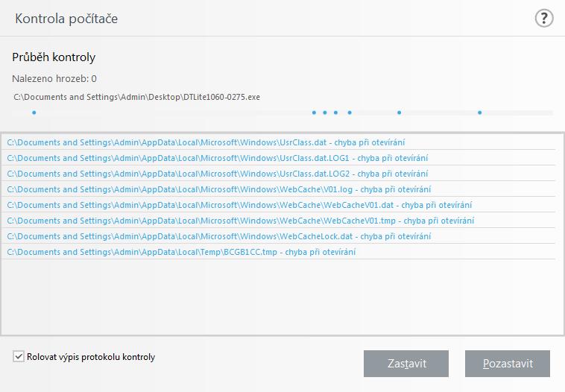Viewport: 565px width, 392px height.
Task: Click the scanned file path DTLite1060-0275.exe
Action: 136,97
